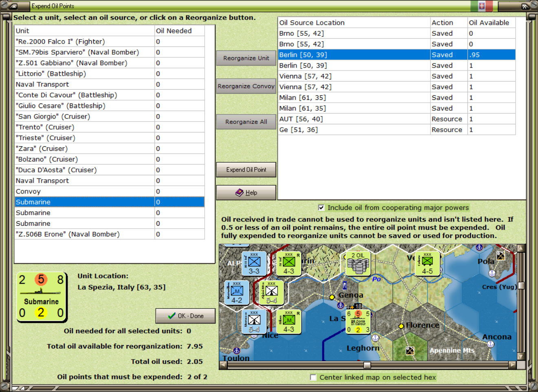
Task: Open the Help button
Action: click(246, 193)
